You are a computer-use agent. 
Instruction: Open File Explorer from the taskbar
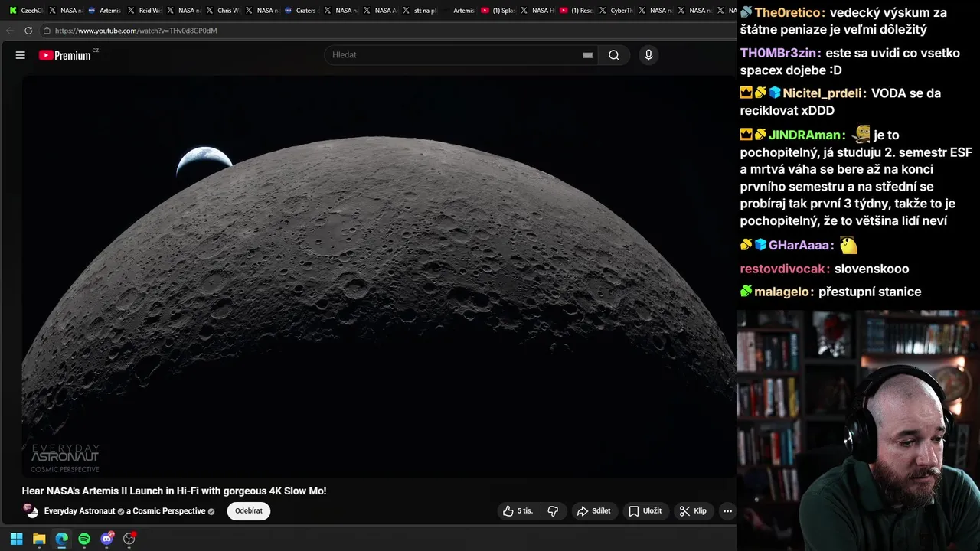pos(39,539)
